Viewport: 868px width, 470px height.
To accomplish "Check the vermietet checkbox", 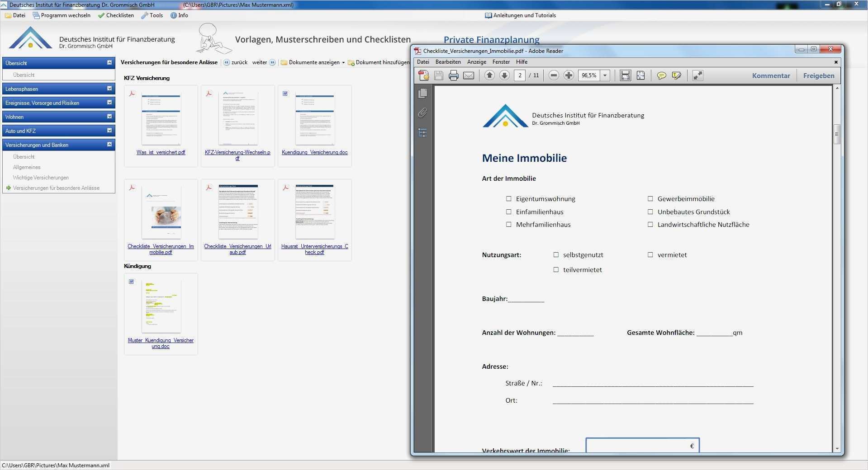I will pyautogui.click(x=650, y=255).
